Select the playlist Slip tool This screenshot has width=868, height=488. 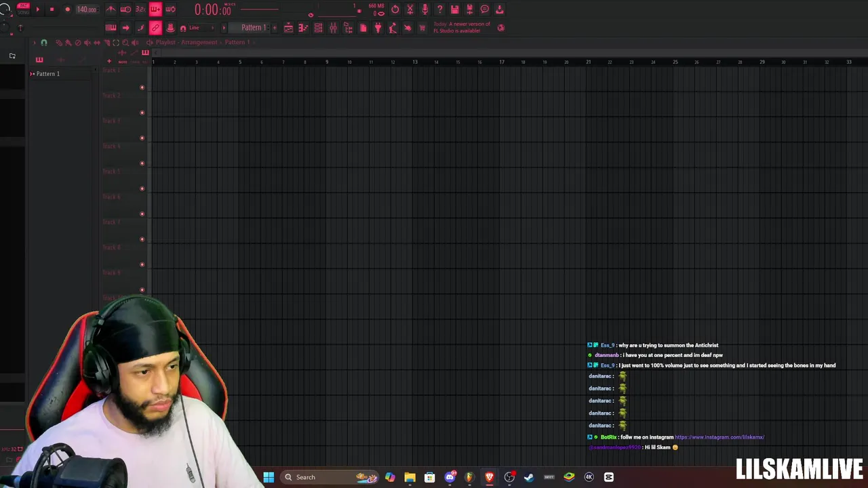pos(97,43)
